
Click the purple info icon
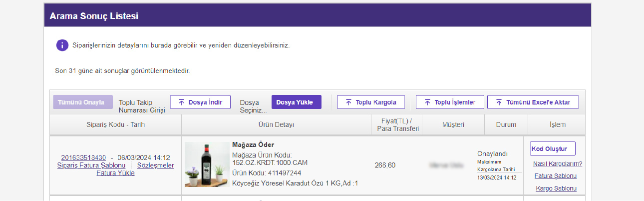tap(62, 45)
